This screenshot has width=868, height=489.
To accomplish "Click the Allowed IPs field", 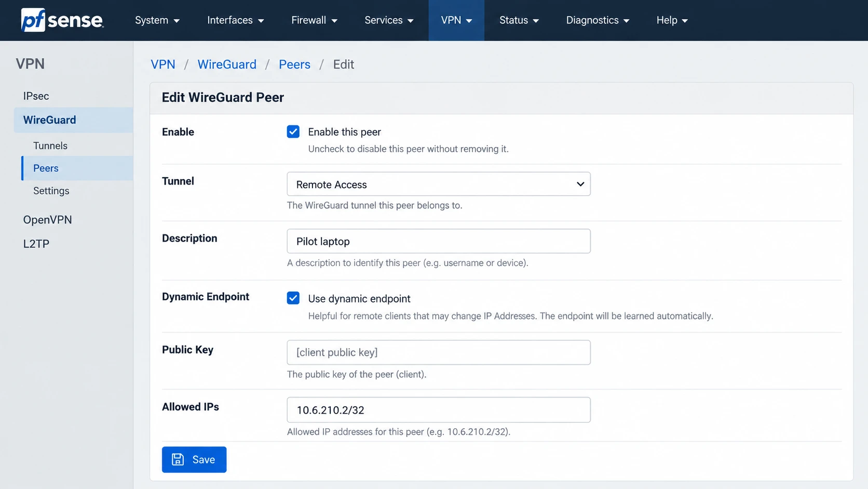I will pos(439,409).
